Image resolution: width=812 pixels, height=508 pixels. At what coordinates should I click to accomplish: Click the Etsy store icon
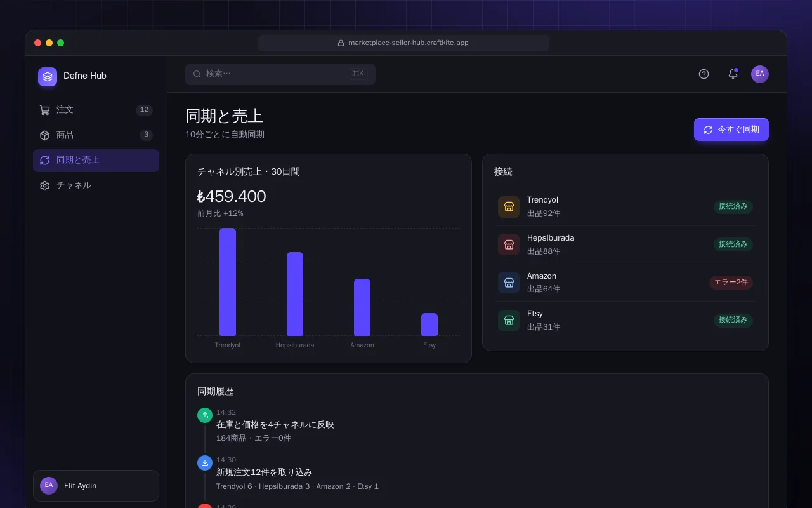coord(509,321)
